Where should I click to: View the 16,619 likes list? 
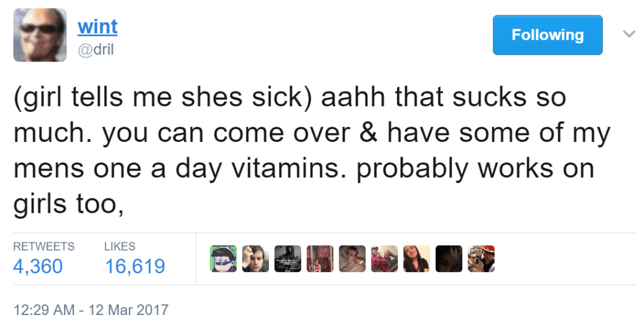(x=135, y=266)
